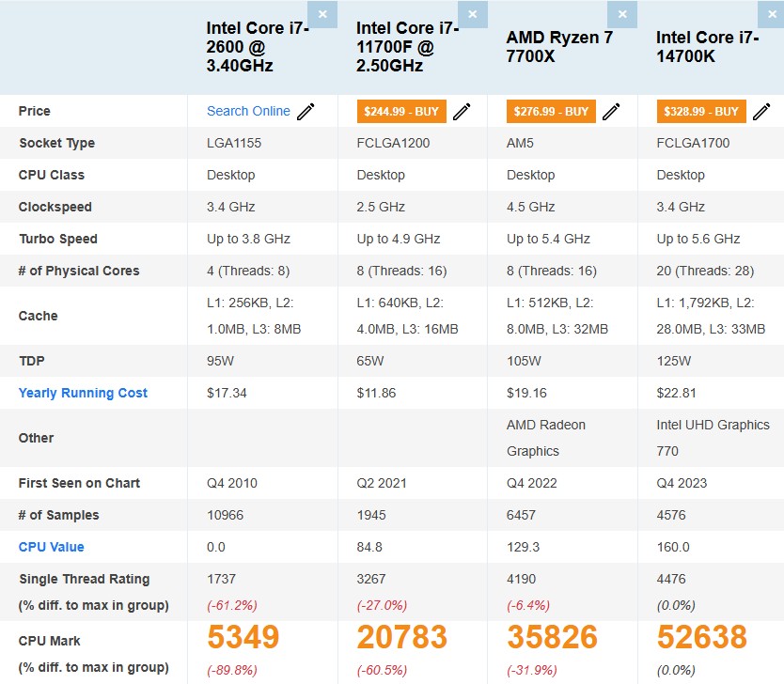Edit price pencil icon for i7-2600
This screenshot has height=684, width=784.
coord(306,112)
